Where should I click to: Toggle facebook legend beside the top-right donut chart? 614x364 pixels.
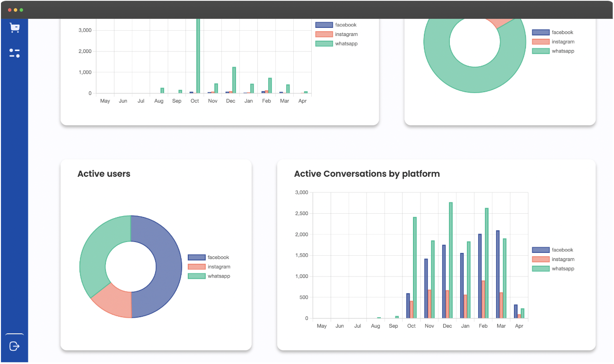(553, 33)
